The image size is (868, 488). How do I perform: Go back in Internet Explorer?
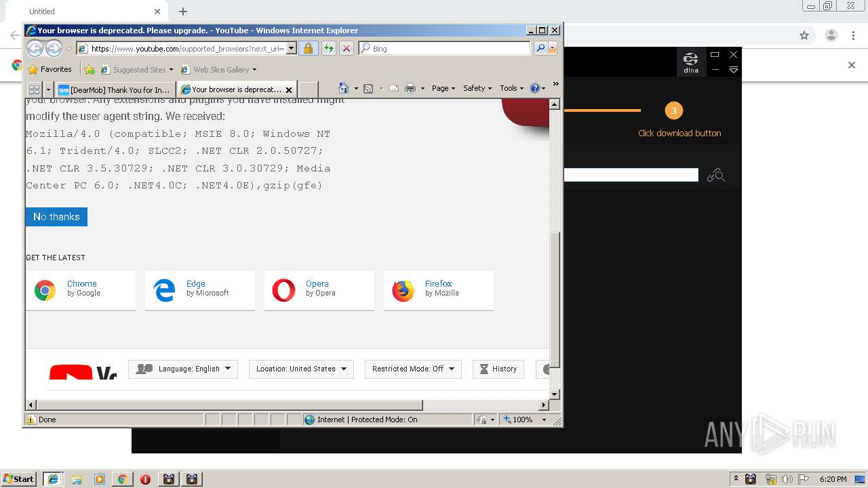(x=35, y=48)
